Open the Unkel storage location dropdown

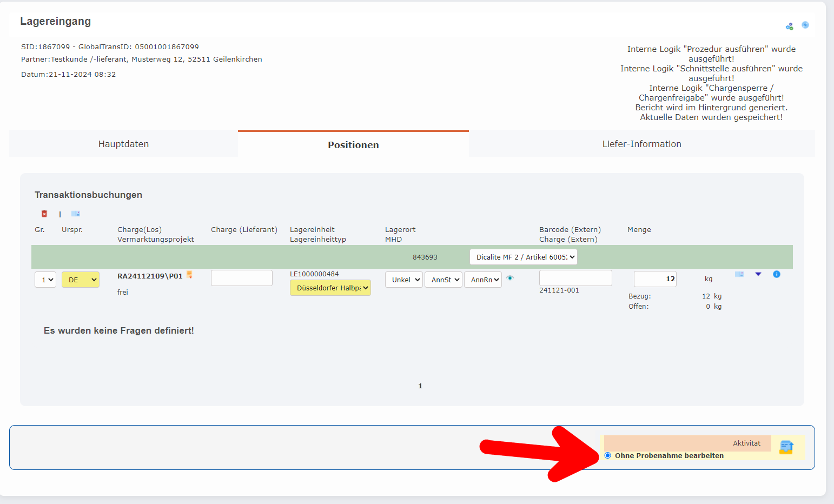(x=403, y=280)
